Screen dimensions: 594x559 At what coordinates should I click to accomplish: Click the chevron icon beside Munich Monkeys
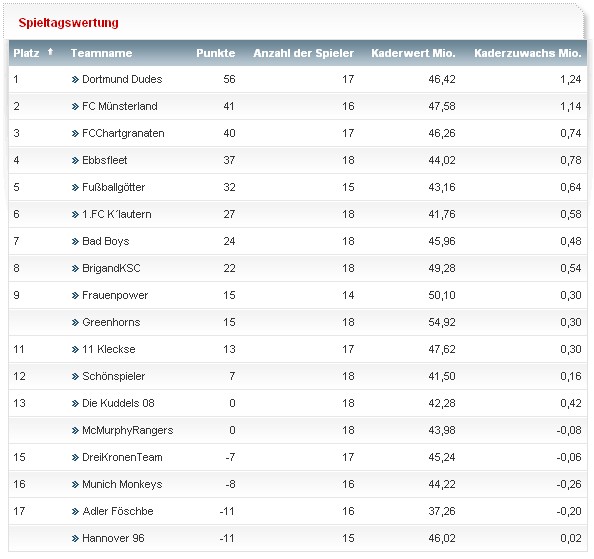coord(75,484)
